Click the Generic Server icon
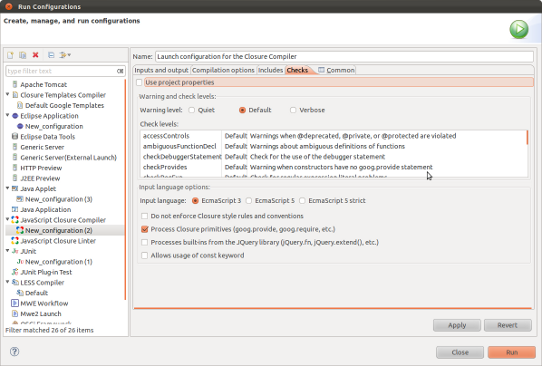Screen dimensions: 542x366 (15, 147)
